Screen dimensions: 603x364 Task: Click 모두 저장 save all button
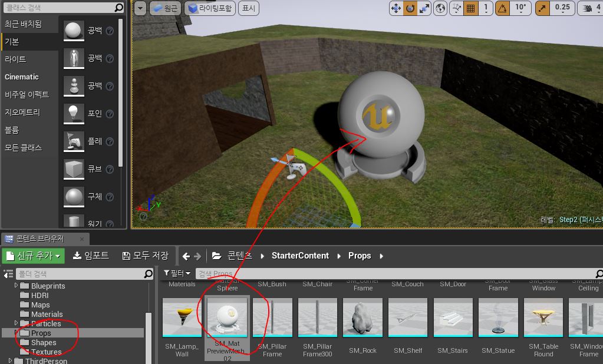pyautogui.click(x=146, y=256)
